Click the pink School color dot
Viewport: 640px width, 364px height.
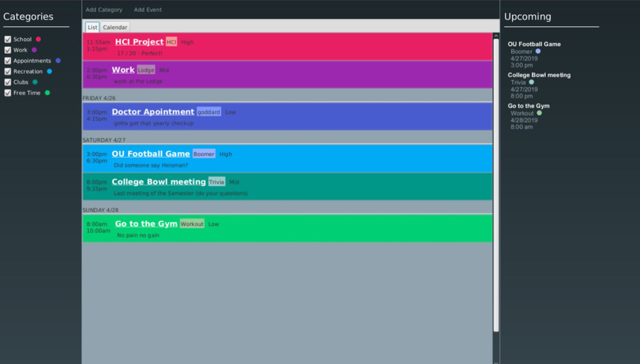pyautogui.click(x=38, y=39)
